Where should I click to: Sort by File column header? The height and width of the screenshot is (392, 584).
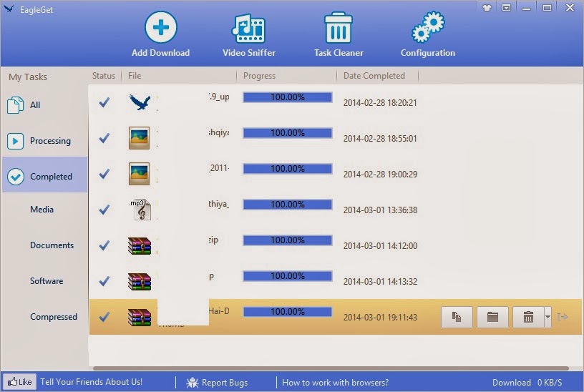click(x=135, y=76)
